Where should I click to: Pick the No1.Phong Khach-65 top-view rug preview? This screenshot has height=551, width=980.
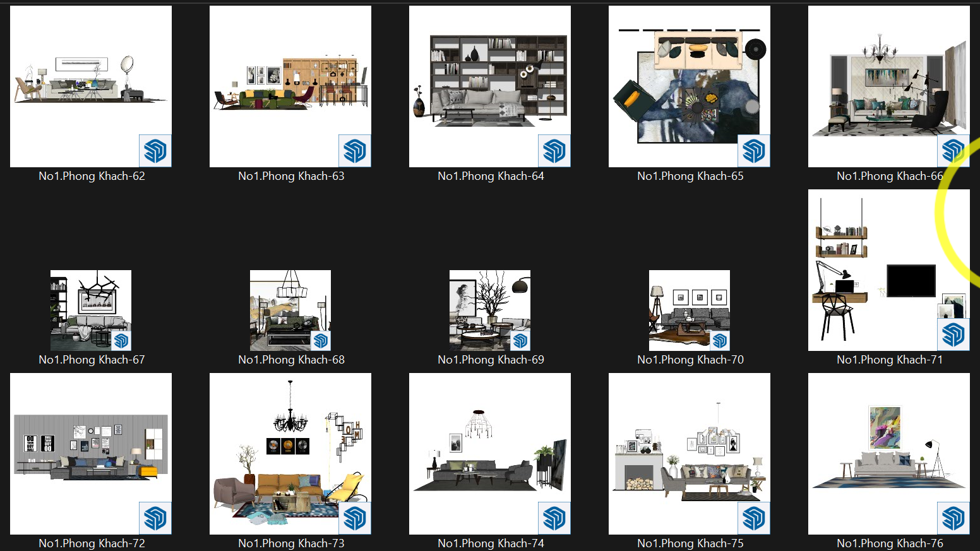pyautogui.click(x=690, y=86)
